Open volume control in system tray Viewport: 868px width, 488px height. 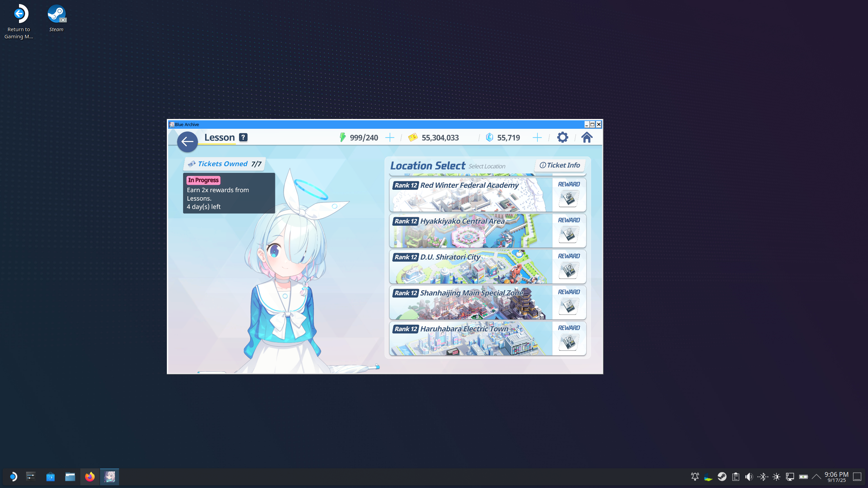coord(749,477)
